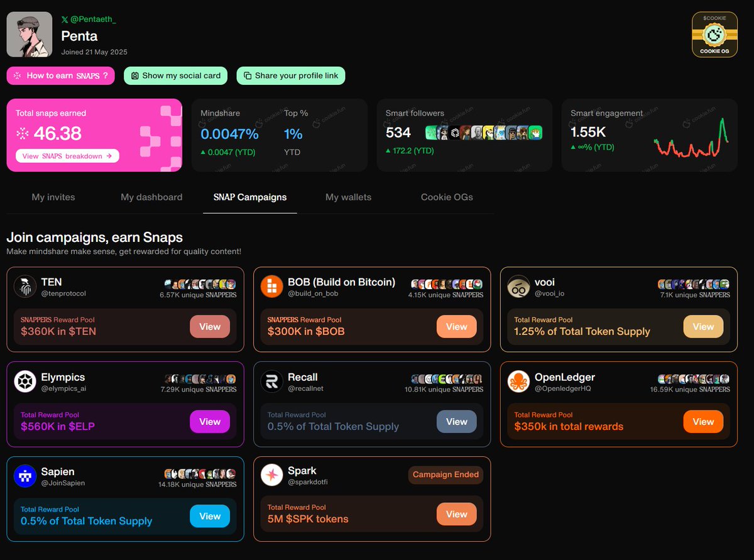754x560 pixels.
Task: Click the @JoinSapien handle
Action: click(63, 483)
